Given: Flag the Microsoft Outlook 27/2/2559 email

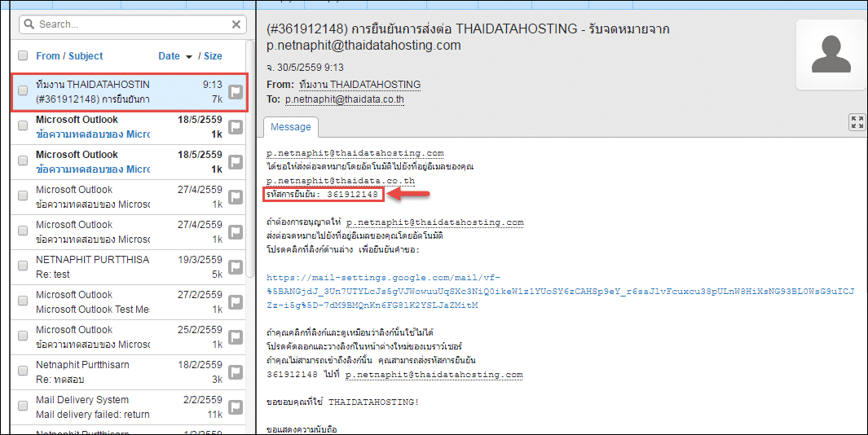Looking at the screenshot, I should click(236, 301).
